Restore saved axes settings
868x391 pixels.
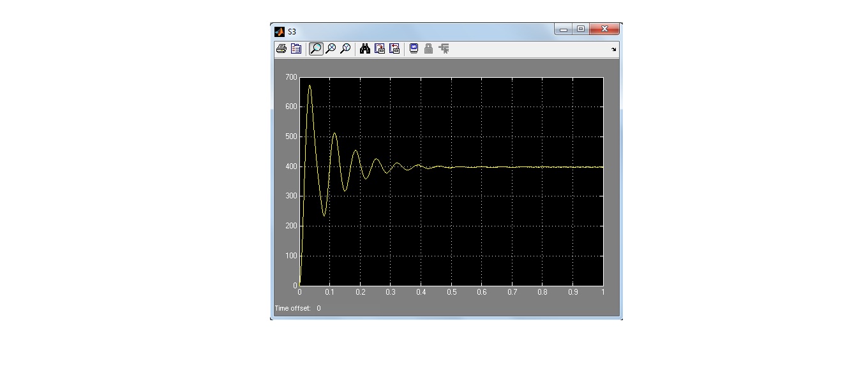tap(394, 48)
